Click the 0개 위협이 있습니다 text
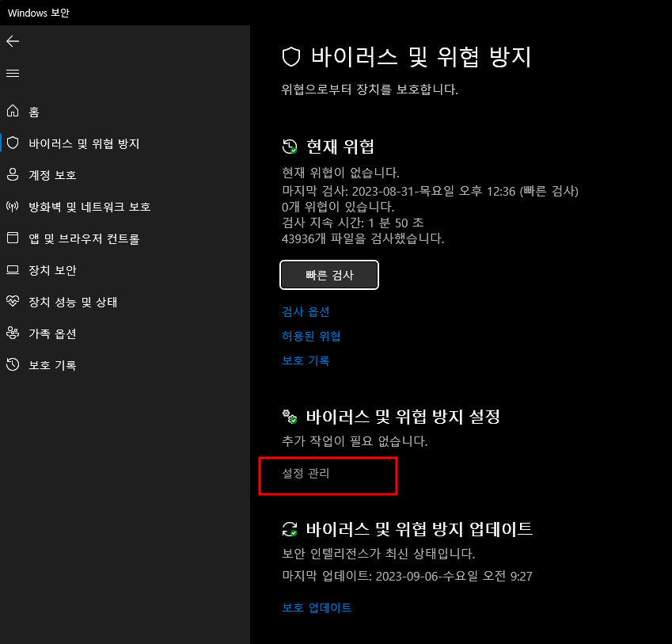 [x=338, y=207]
